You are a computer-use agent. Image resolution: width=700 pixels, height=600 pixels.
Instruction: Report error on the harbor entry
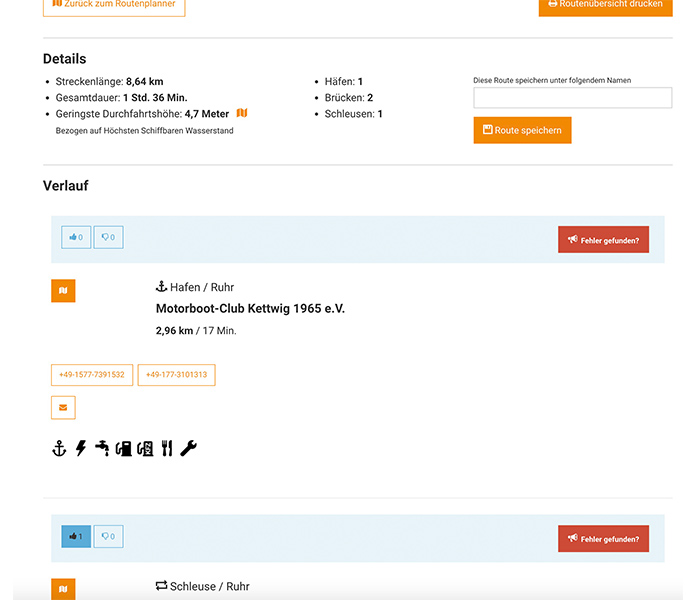tap(603, 240)
